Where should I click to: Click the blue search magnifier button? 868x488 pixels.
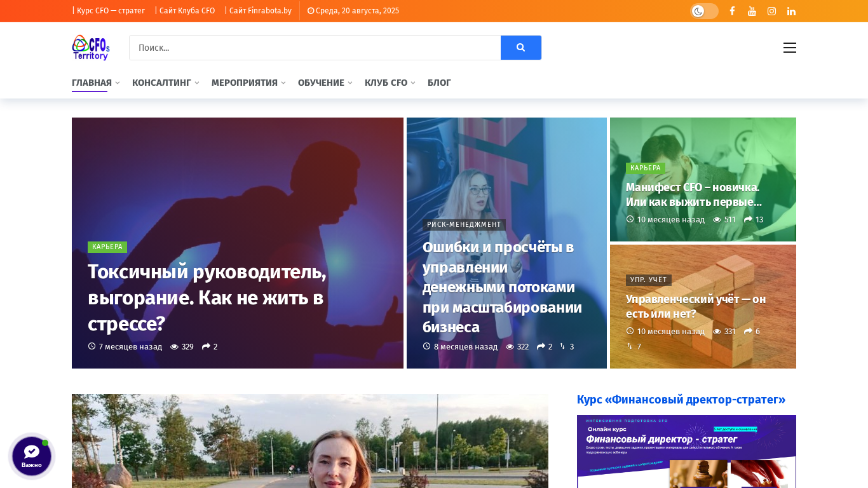(x=521, y=48)
